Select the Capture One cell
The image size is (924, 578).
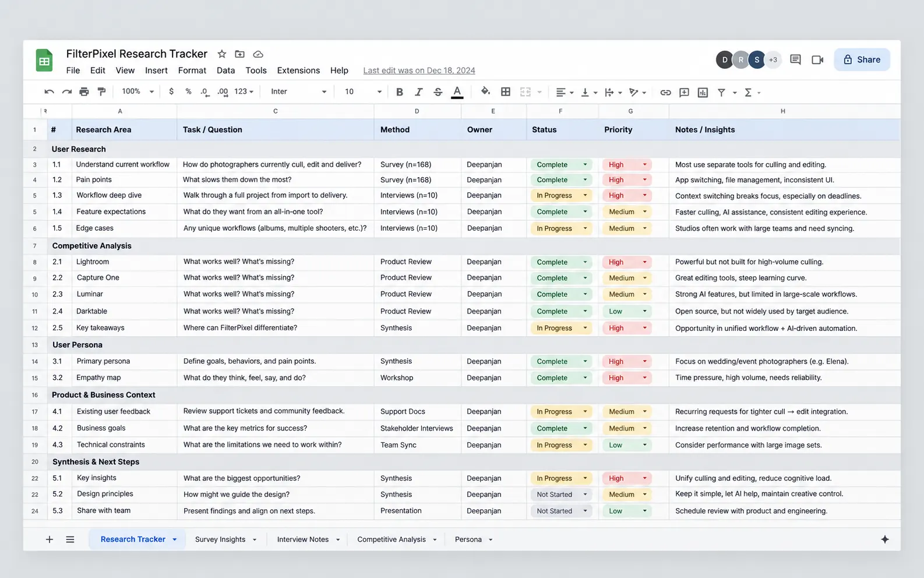[124, 278]
